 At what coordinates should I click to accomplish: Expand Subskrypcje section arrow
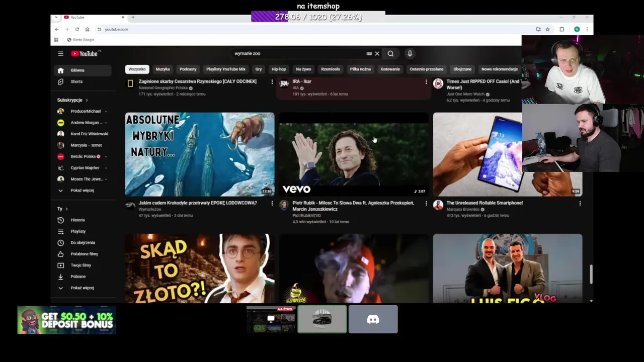click(x=87, y=100)
